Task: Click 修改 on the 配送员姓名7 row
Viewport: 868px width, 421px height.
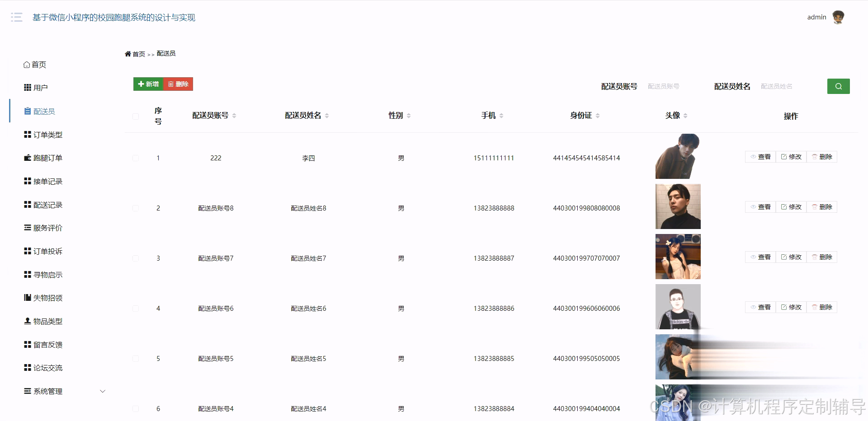Action: 791,257
